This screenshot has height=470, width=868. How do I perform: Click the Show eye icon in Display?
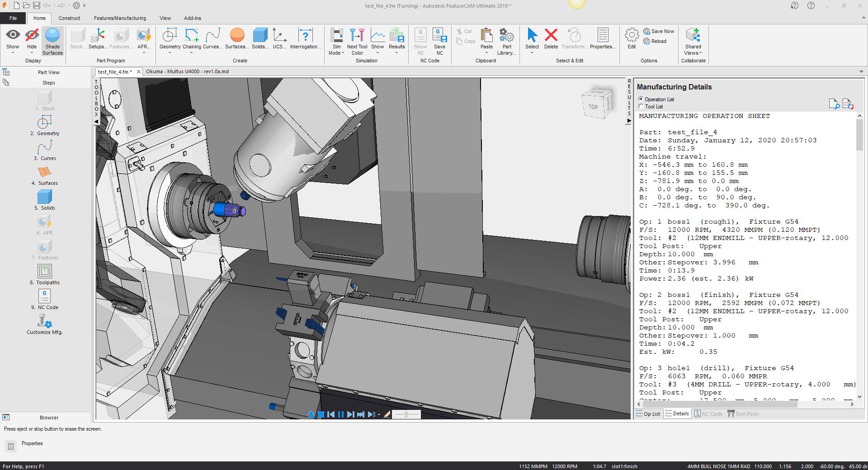tap(13, 35)
